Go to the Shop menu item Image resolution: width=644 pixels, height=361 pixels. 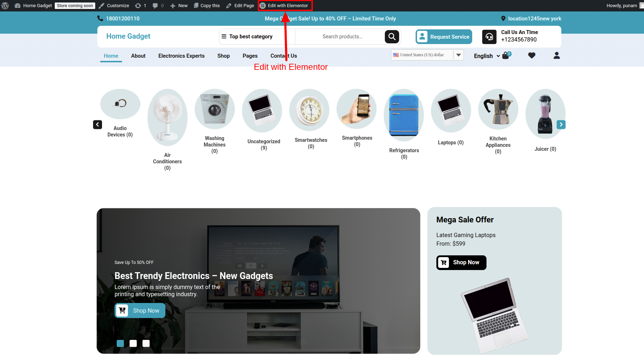(x=223, y=56)
